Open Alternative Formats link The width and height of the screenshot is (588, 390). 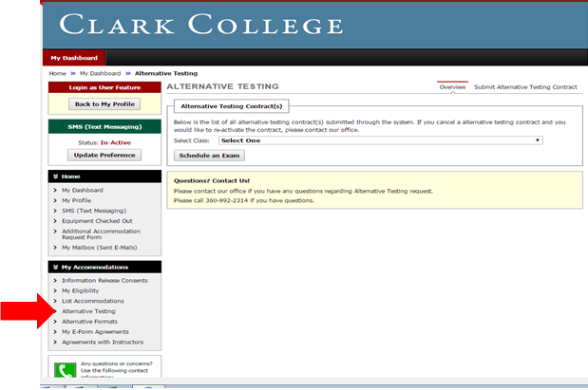[89, 322]
